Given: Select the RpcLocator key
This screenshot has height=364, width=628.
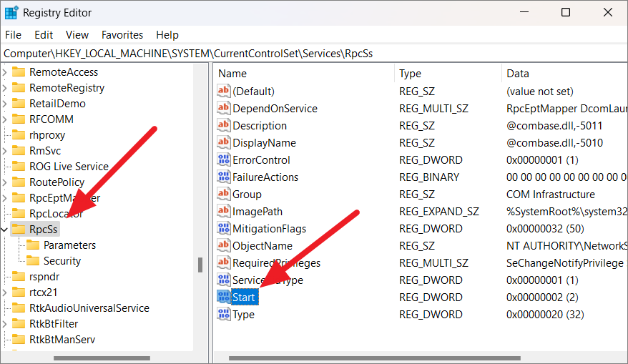Looking at the screenshot, I should pos(56,214).
